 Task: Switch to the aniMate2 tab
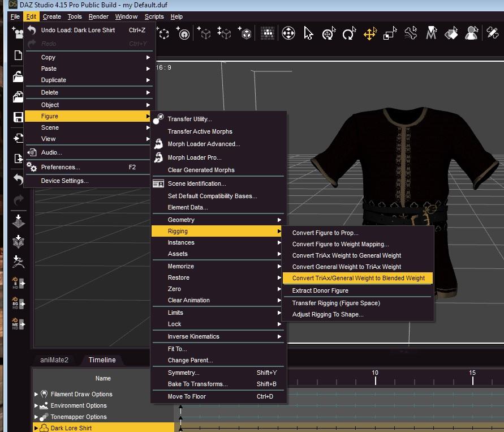54,360
